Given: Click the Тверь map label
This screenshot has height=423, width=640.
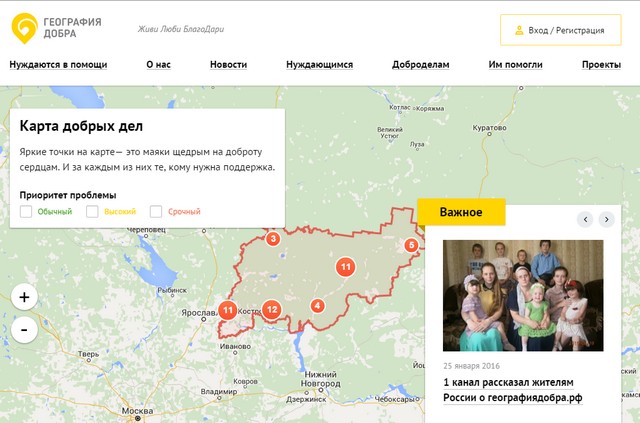Looking at the screenshot, I should click(89, 354).
